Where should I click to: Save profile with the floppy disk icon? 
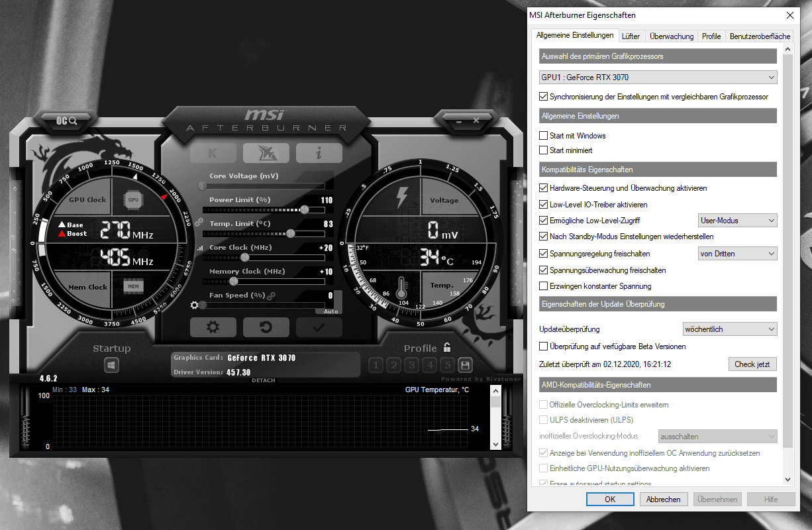pos(465,365)
